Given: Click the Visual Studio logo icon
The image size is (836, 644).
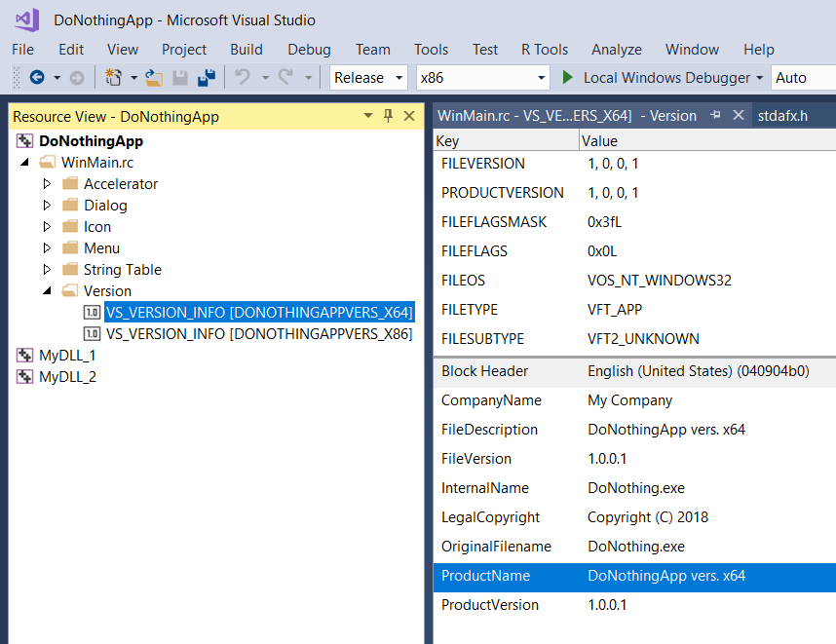Looking at the screenshot, I should tap(27, 20).
